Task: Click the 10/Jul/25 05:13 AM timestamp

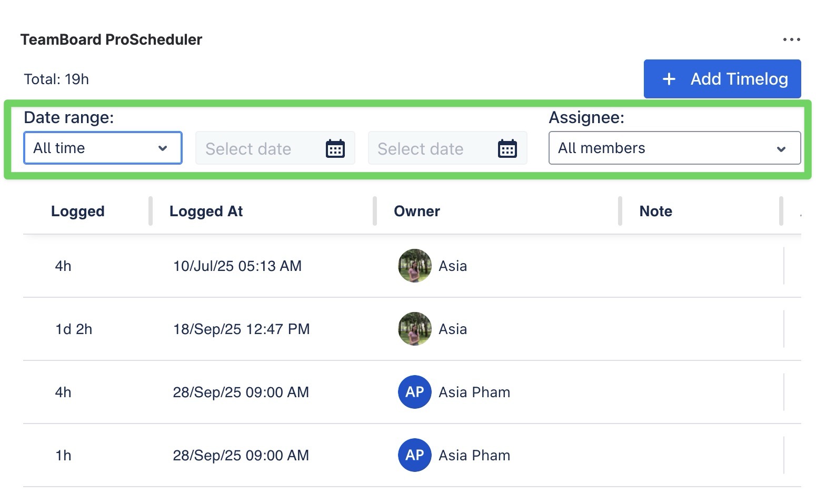Action: pyautogui.click(x=237, y=266)
